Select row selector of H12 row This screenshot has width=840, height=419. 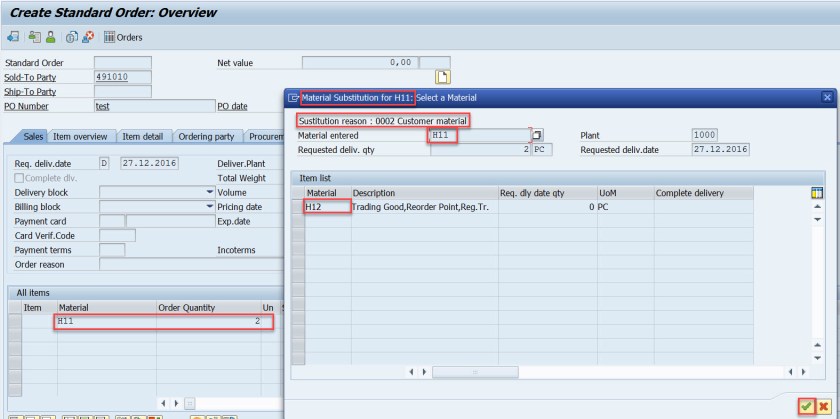(x=298, y=207)
